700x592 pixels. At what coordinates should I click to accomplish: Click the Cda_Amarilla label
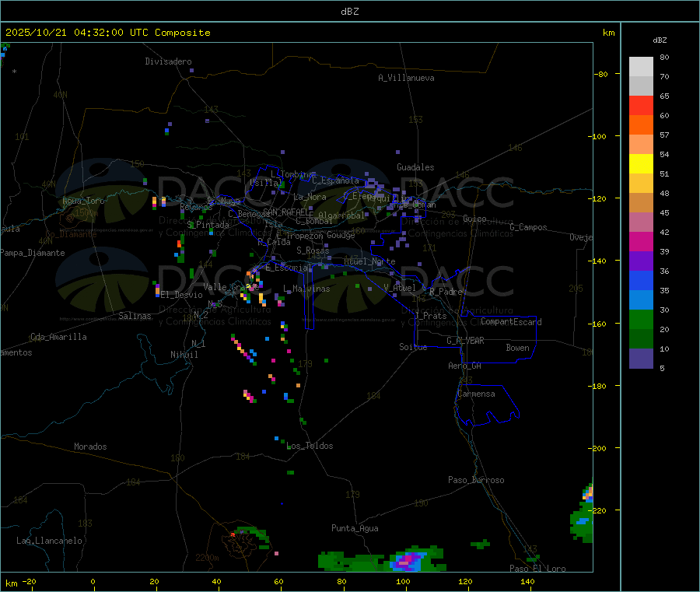(58, 337)
